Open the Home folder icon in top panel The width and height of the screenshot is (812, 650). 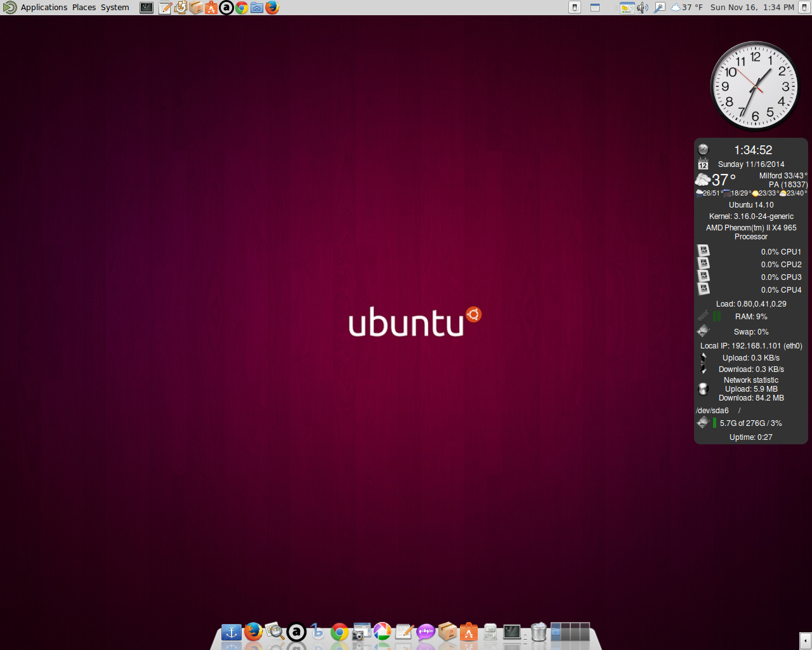pyautogui.click(x=257, y=8)
